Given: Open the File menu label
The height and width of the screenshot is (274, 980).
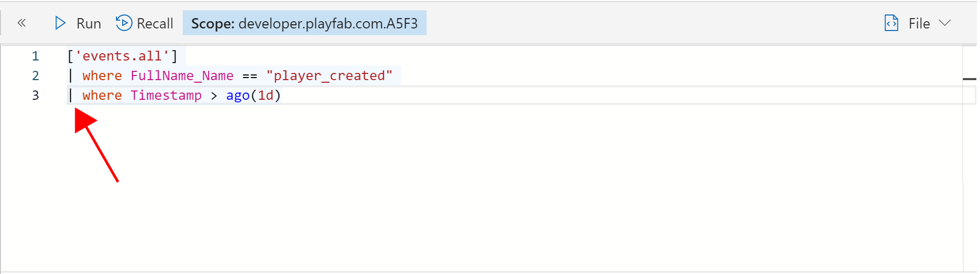Looking at the screenshot, I should [919, 23].
